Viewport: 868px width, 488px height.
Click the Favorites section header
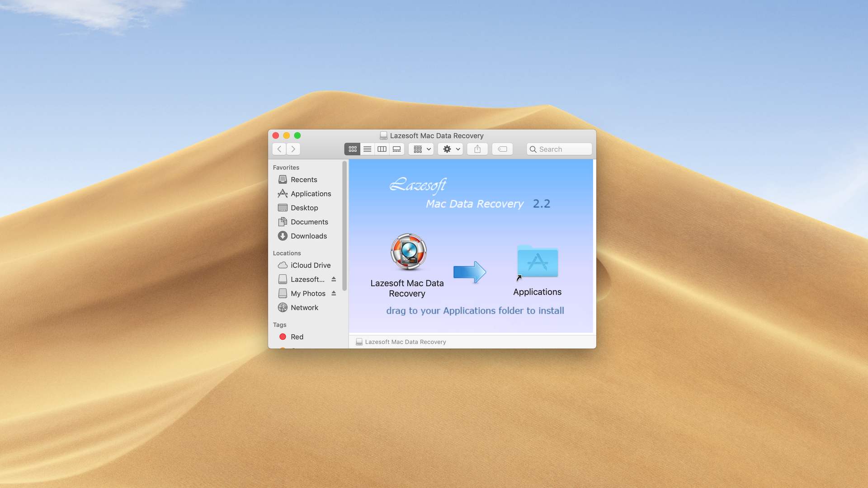click(286, 168)
